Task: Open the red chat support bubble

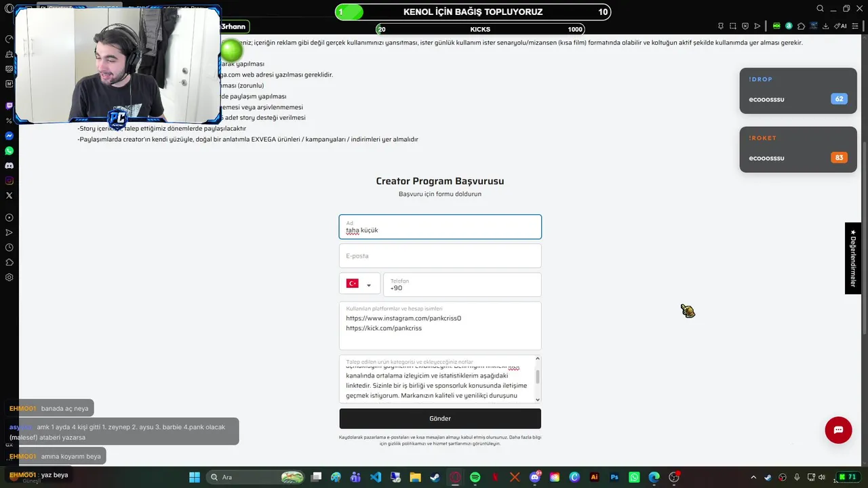Action: pos(838,430)
